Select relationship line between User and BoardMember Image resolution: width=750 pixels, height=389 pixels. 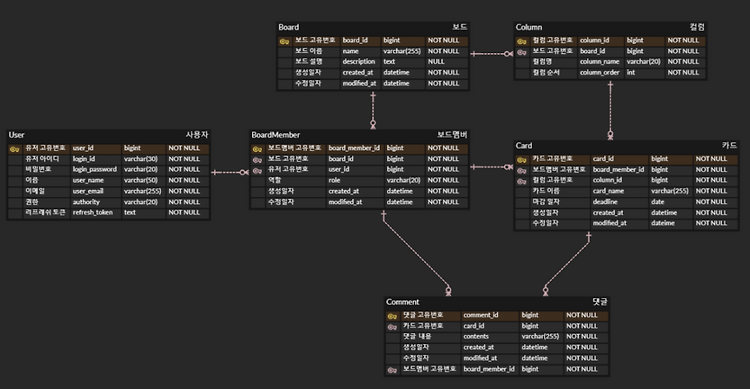coord(230,172)
